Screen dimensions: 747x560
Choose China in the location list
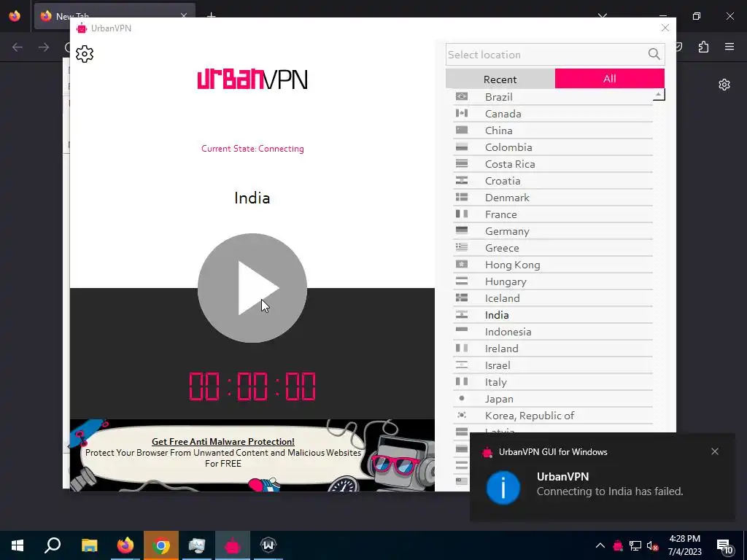tap(553, 131)
